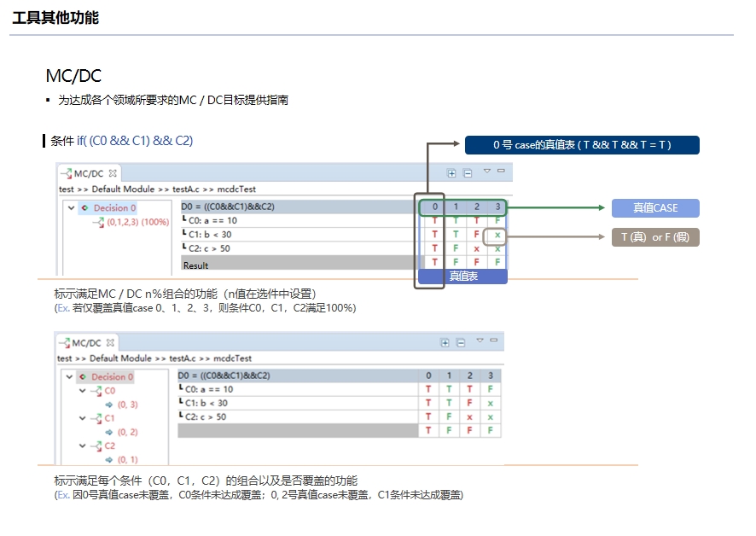
Task: Click Expand All icon in upper MC/DC panel
Action: [451, 173]
